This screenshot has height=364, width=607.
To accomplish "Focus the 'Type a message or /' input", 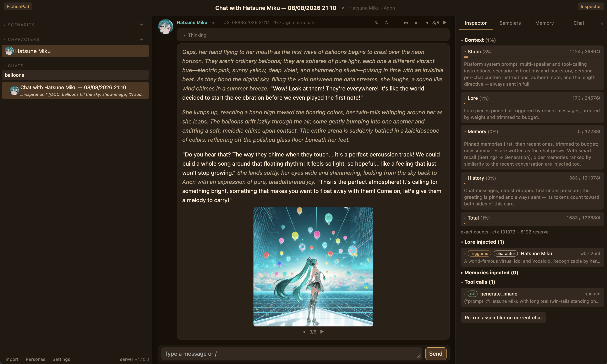I will tap(291, 354).
